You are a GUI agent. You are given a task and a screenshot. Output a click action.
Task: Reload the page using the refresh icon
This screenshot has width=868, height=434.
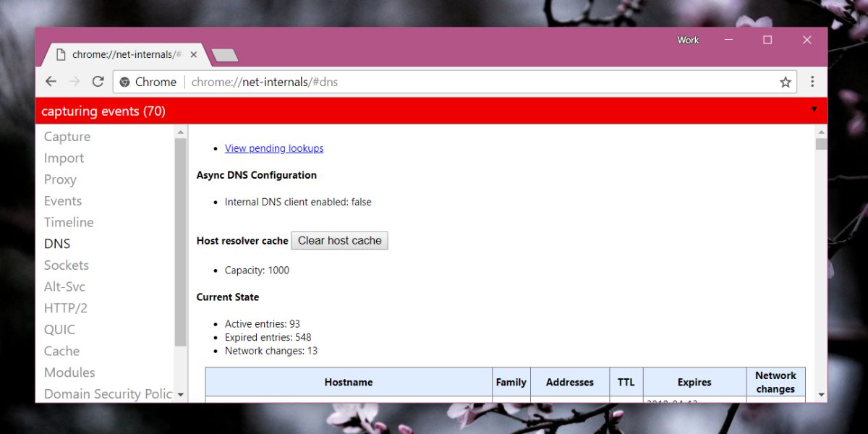98,81
